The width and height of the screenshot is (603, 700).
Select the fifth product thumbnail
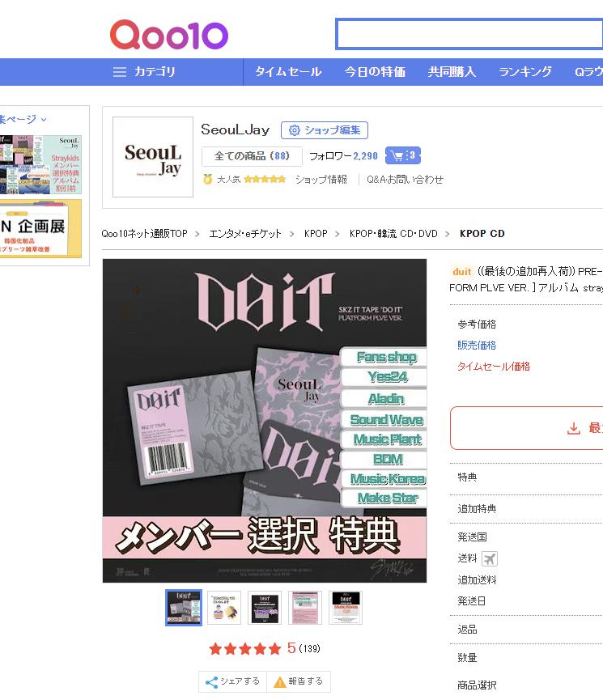click(x=346, y=608)
